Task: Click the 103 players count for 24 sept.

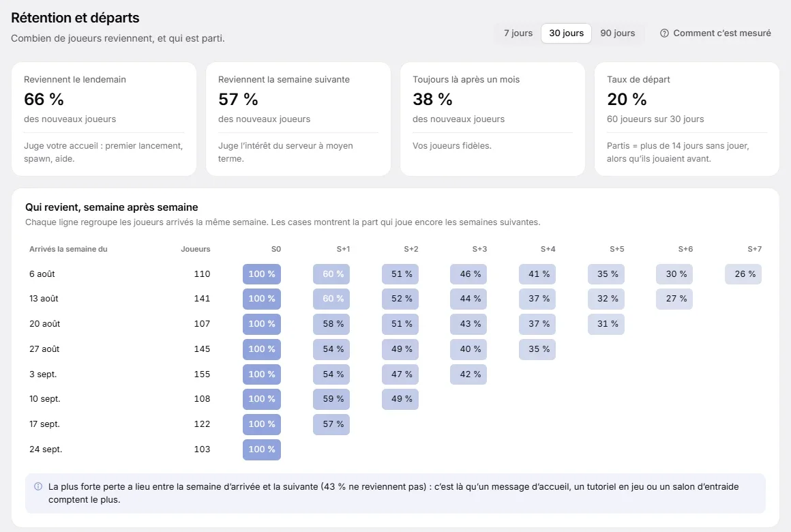Action: (x=202, y=449)
